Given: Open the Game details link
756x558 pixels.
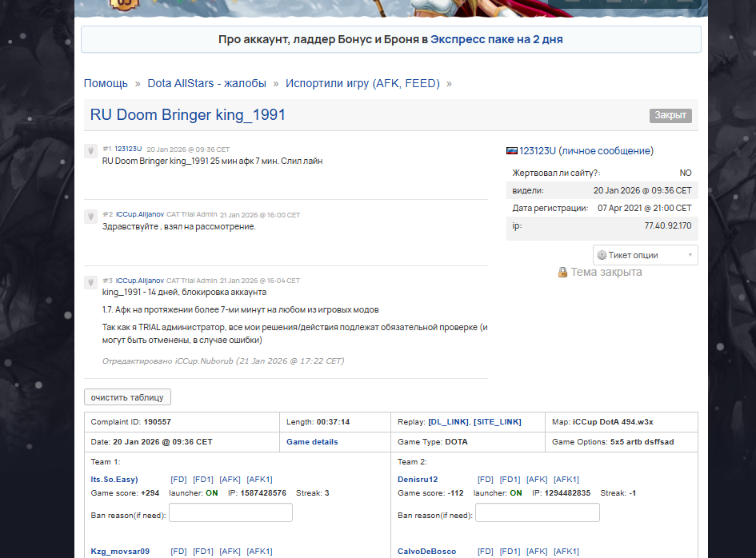Looking at the screenshot, I should [x=312, y=442].
